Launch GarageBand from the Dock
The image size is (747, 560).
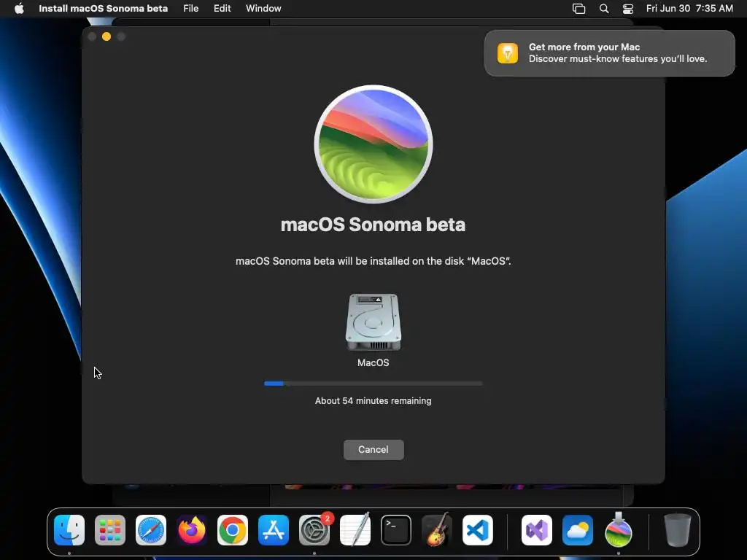pyautogui.click(x=437, y=530)
